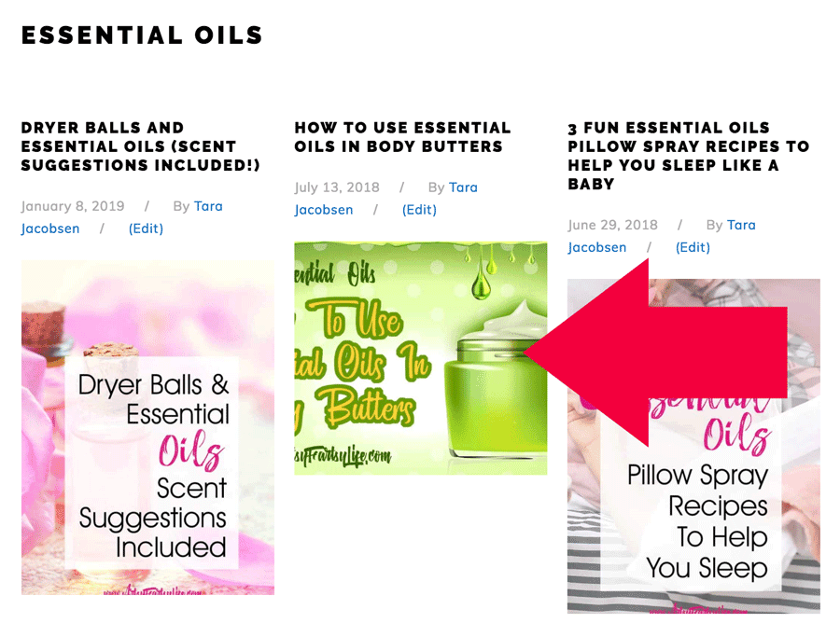Click the Jacobsen link below January 8, 2019
Screen dimensions: 840x637
click(x=50, y=228)
